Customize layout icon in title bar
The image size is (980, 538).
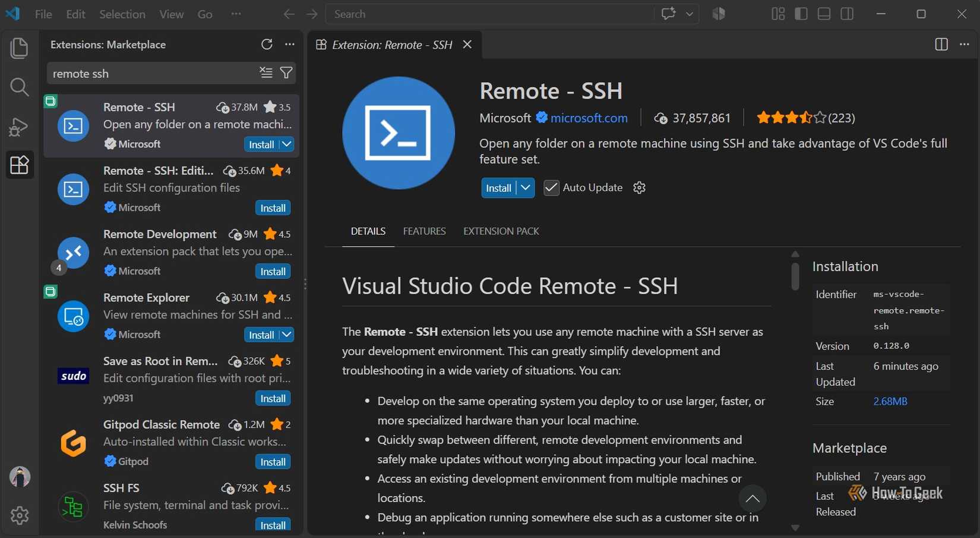point(778,14)
